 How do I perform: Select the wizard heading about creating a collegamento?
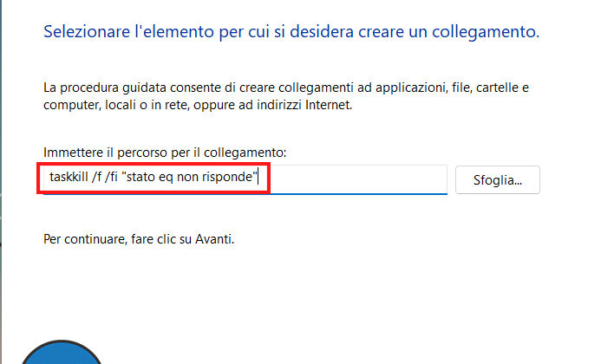[x=291, y=33]
